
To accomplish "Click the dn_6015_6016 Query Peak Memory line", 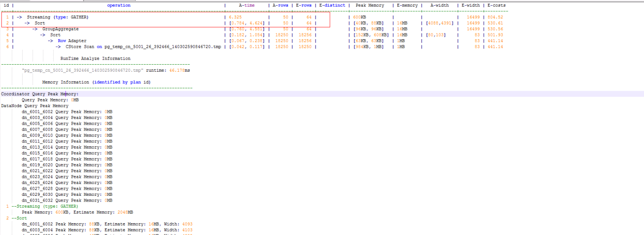I will point(67,153).
